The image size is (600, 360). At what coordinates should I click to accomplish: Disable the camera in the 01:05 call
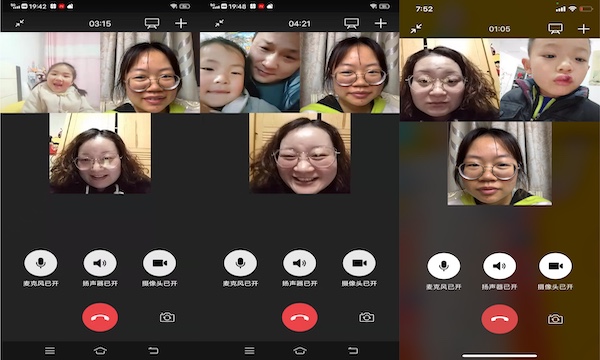point(555,266)
